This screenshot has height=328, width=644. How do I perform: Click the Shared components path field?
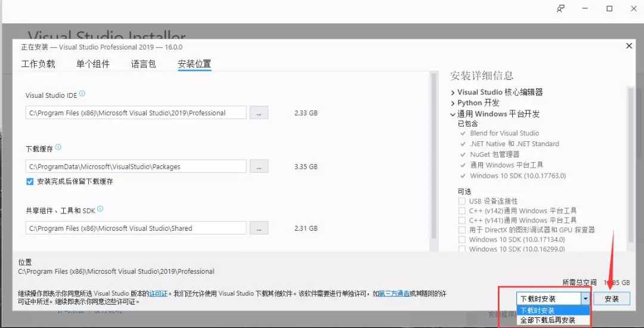[x=136, y=228]
